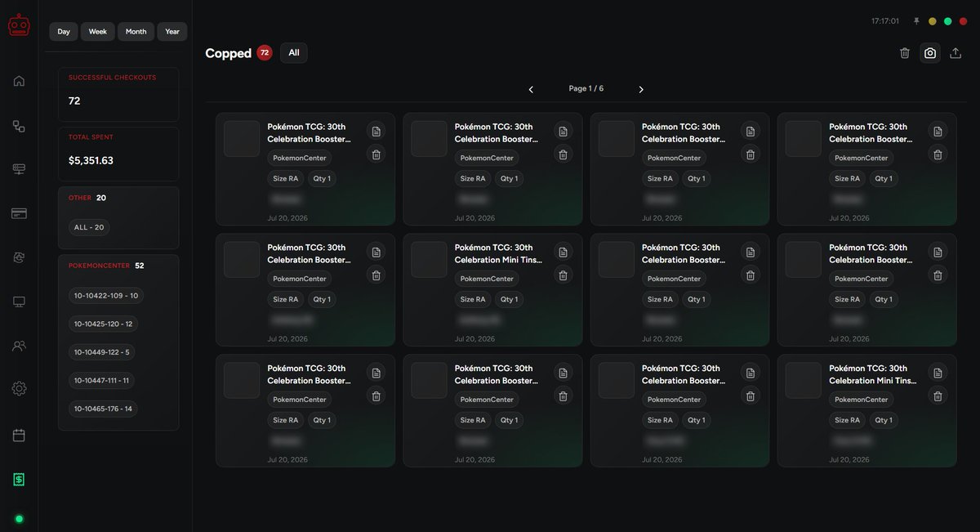The width and height of the screenshot is (980, 532).
Task: Click the red 72 count badge
Action: pyautogui.click(x=264, y=52)
